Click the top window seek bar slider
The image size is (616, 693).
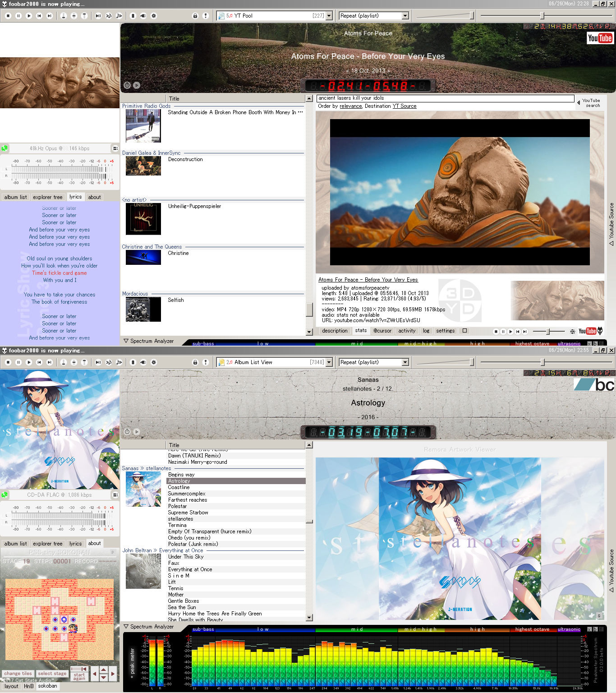(545, 16)
